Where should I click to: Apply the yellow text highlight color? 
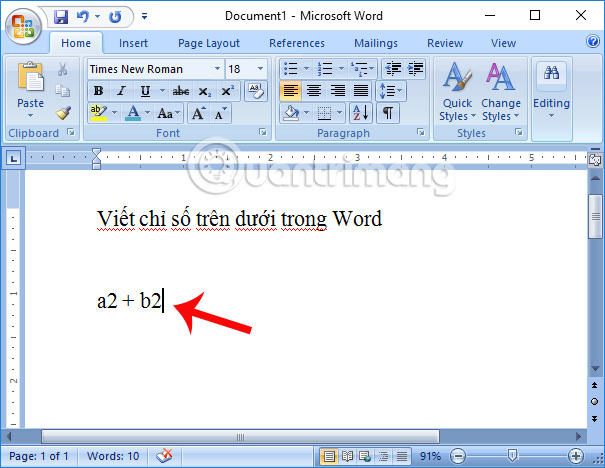pos(98,113)
